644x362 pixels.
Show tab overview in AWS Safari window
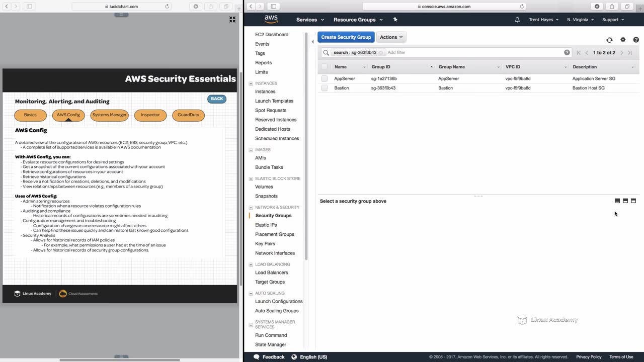(627, 7)
